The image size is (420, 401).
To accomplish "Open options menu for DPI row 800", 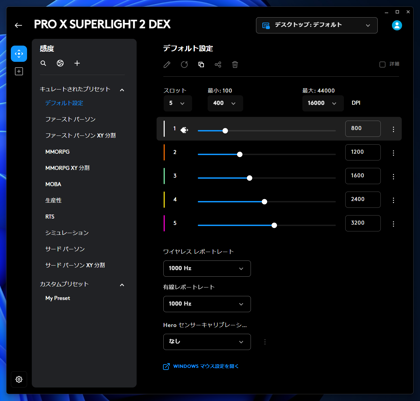I will [393, 129].
